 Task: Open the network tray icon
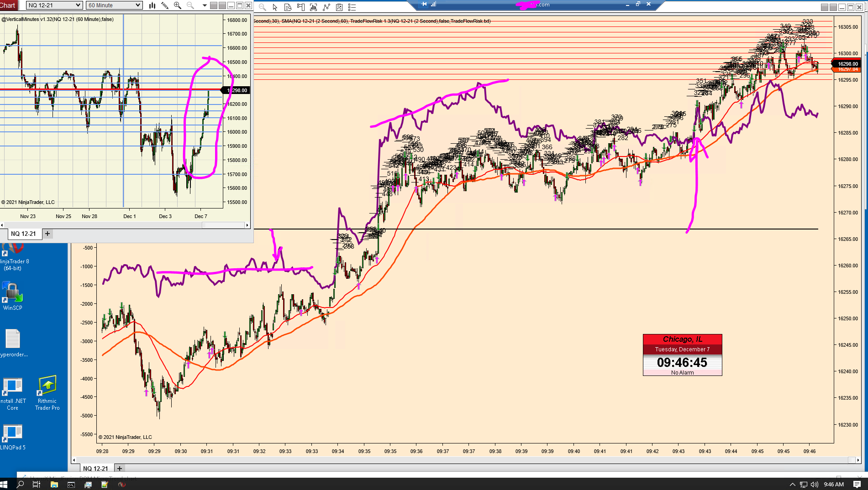(803, 485)
